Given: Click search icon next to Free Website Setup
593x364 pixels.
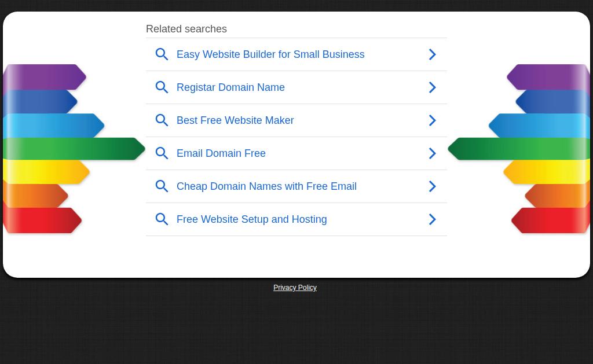Looking at the screenshot, I should pos(162,219).
